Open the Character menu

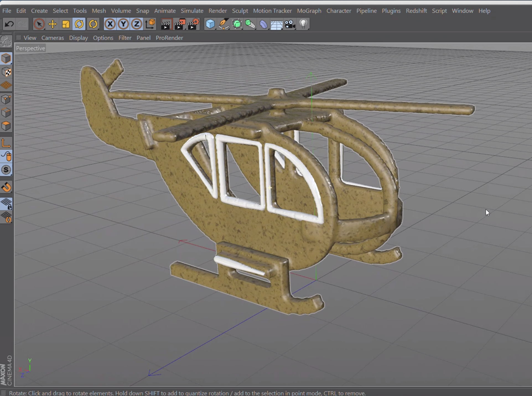coord(339,11)
